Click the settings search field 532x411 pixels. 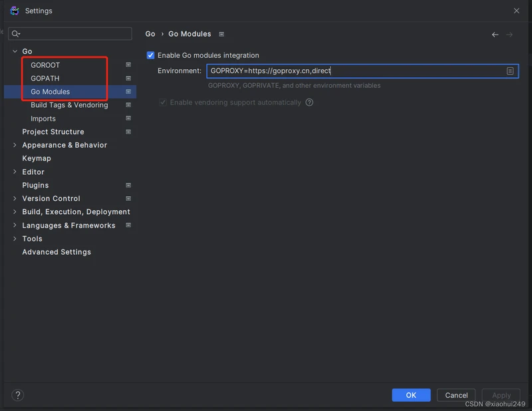point(72,33)
